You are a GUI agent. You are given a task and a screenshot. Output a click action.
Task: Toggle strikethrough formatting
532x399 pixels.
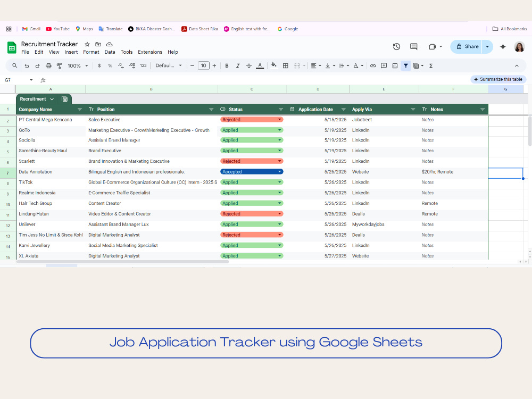click(248, 66)
